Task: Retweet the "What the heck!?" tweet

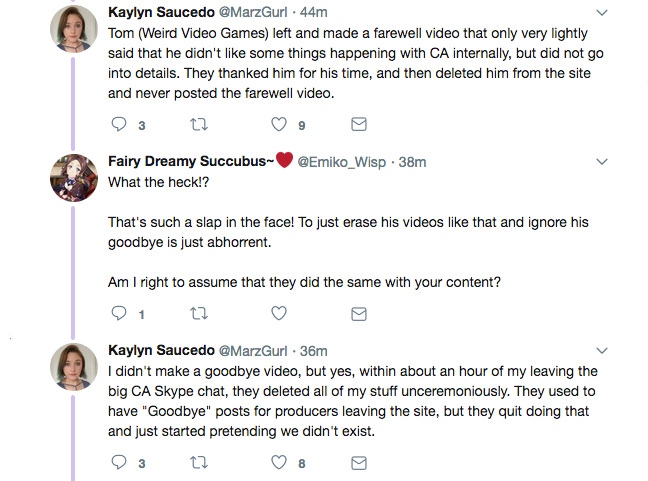Action: [198, 314]
